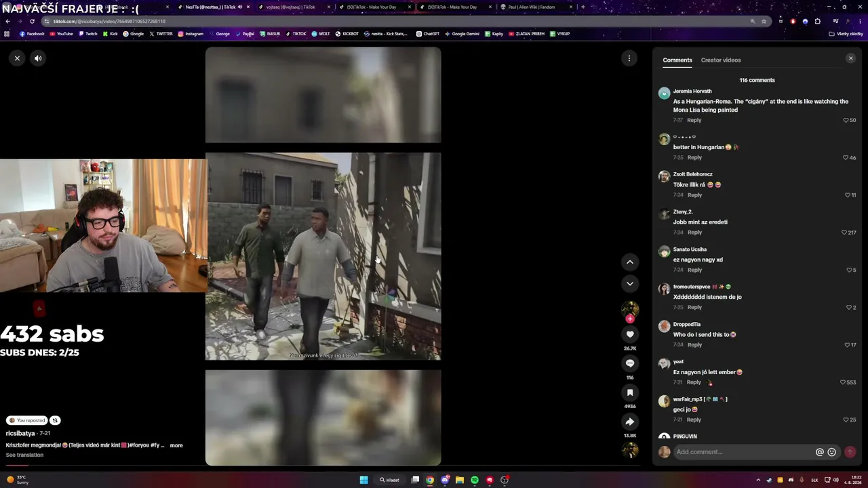868x488 pixels.
Task: Expand the caption with 'more'
Action: pos(176,445)
